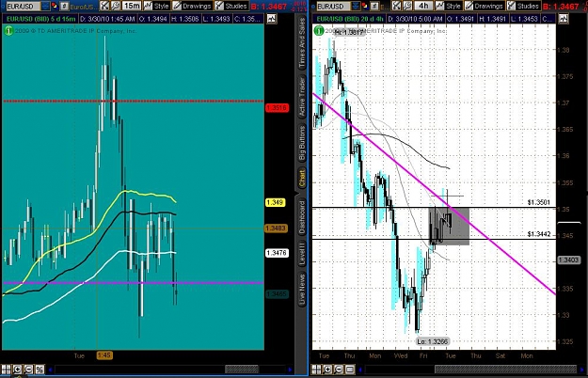Click the red dotted horizontal line on left chart
The width and height of the screenshot is (588, 378).
pos(134,102)
